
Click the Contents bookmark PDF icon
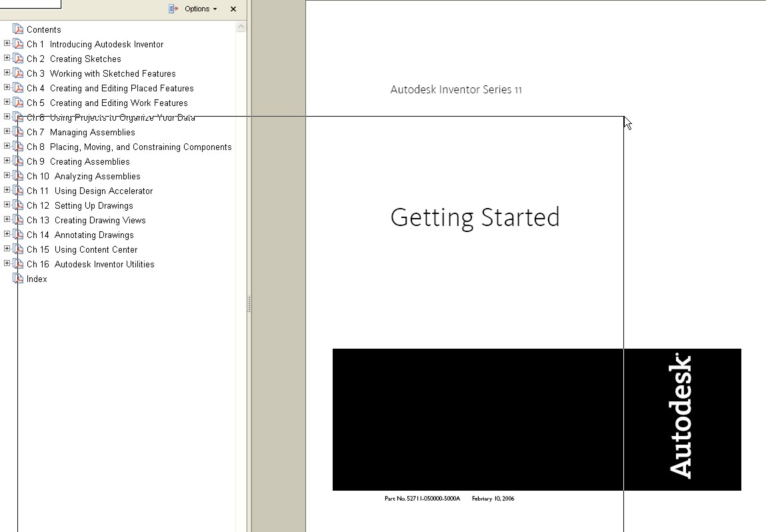[18, 29]
